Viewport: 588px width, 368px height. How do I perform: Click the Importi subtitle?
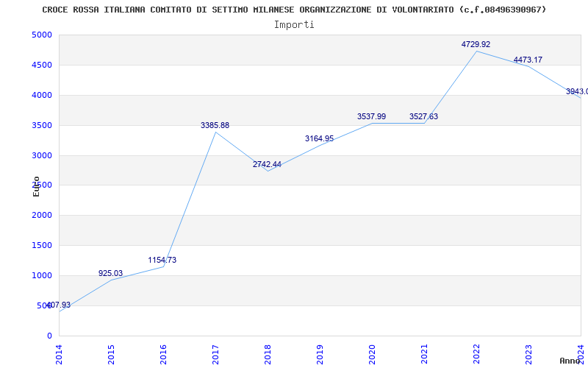[294, 25]
